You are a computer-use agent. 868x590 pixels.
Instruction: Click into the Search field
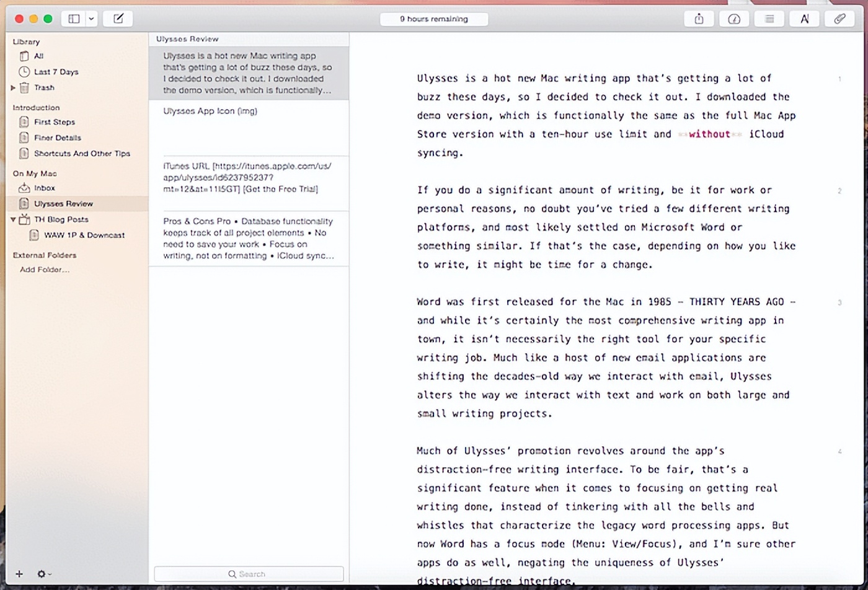click(249, 574)
